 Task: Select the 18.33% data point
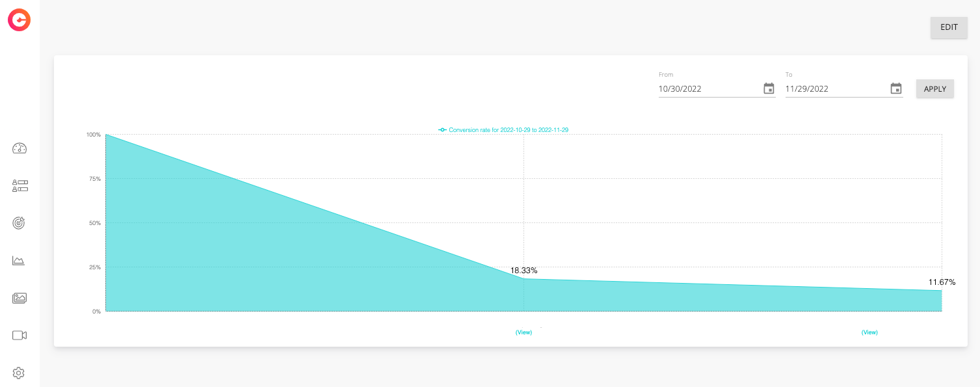[x=523, y=279]
